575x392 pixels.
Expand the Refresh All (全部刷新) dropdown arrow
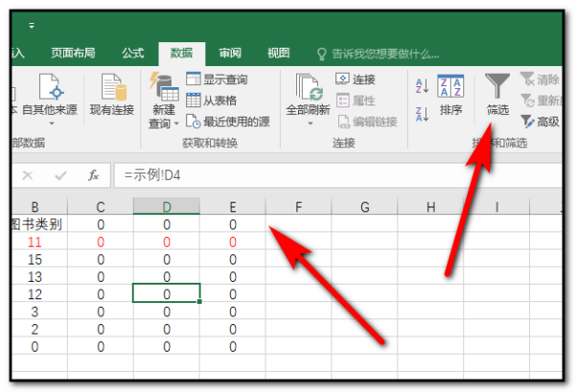(x=310, y=124)
